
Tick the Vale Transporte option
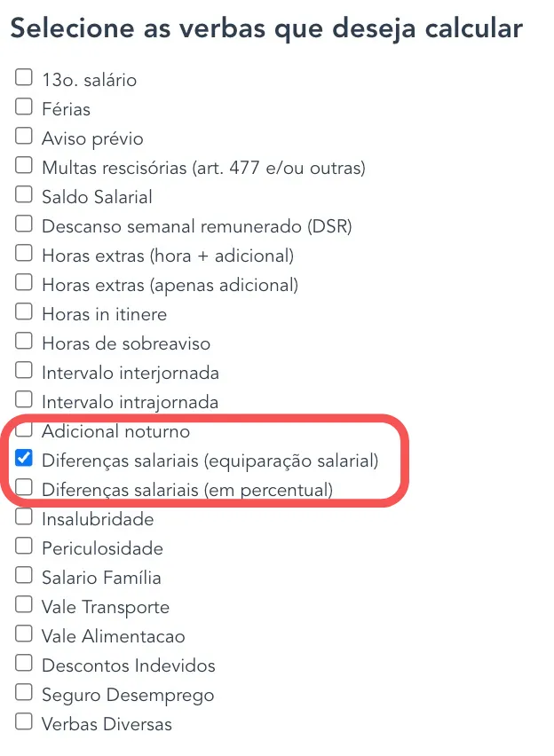tap(24, 605)
